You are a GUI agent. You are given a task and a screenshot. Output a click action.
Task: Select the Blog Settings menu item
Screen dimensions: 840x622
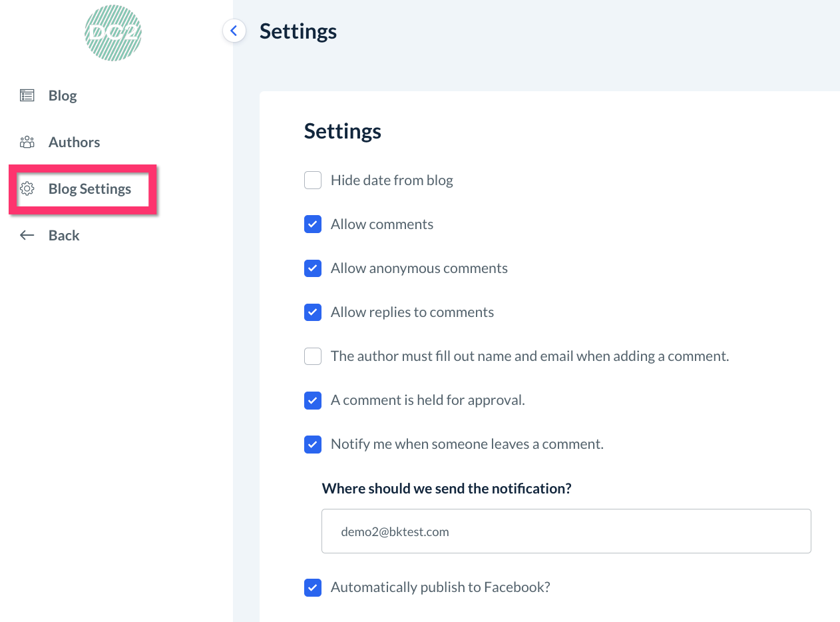(x=89, y=188)
